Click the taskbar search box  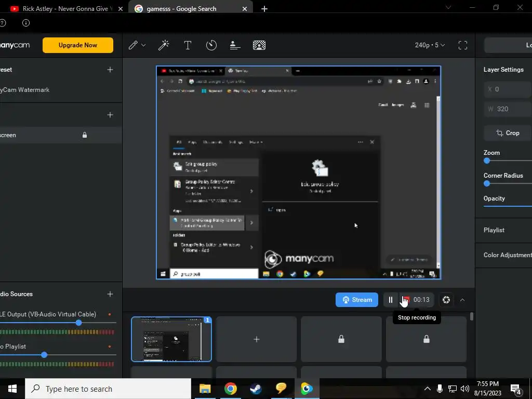[x=108, y=389]
